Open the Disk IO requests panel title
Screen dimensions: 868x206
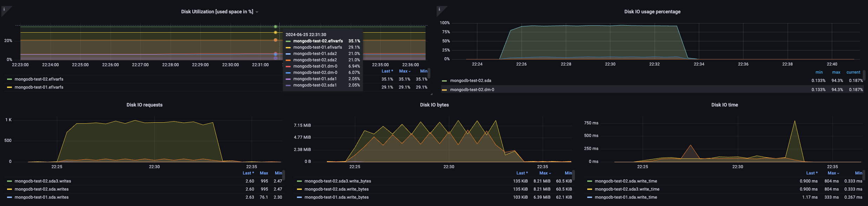[x=144, y=105]
